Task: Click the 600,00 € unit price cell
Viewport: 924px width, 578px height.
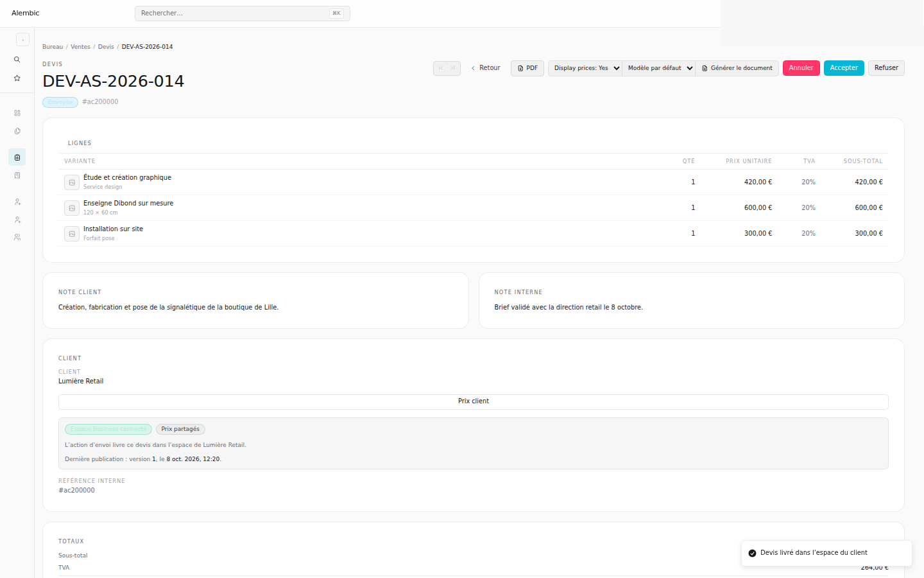Action: pyautogui.click(x=758, y=208)
